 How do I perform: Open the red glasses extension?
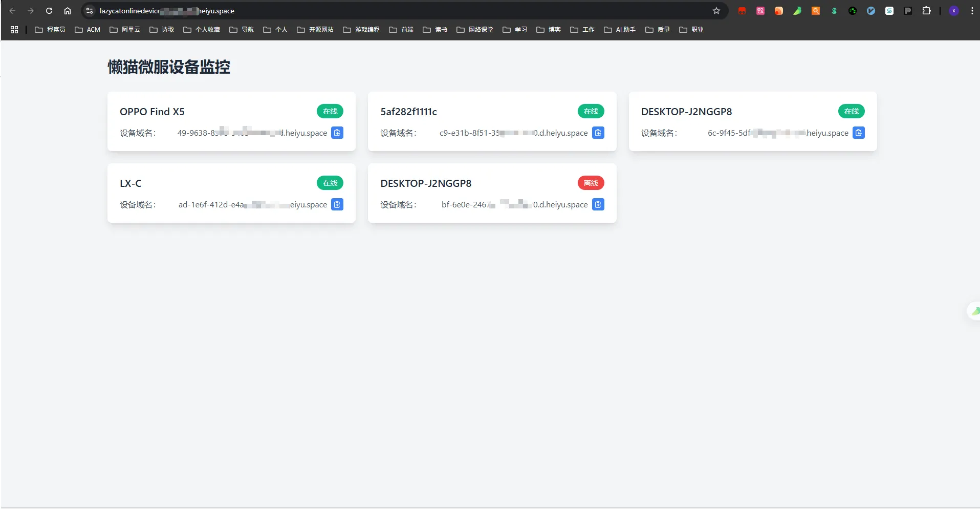point(742,11)
